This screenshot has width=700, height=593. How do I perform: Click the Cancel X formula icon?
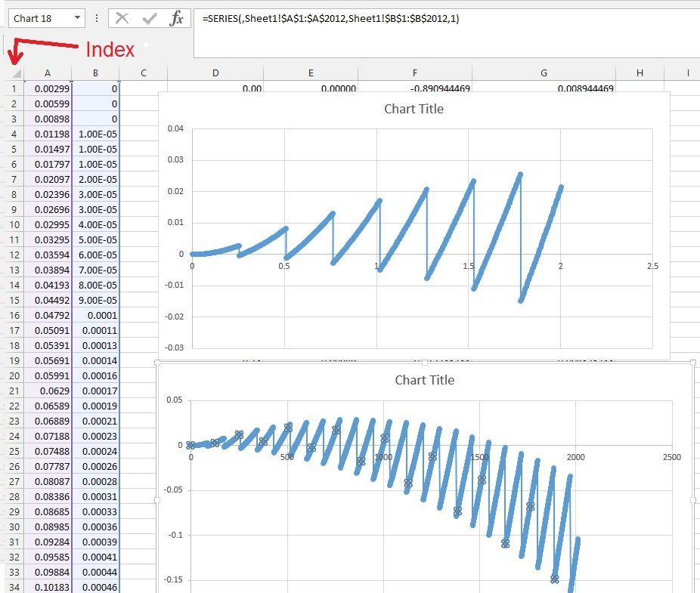[122, 18]
